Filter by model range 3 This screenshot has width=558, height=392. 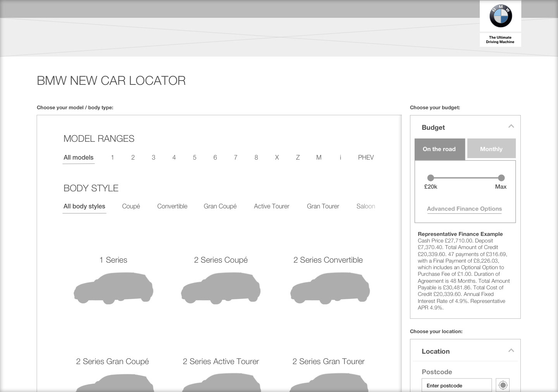153,157
